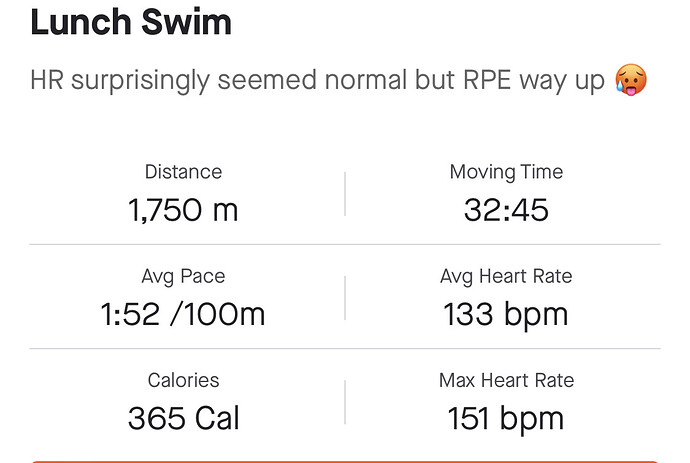Tap the Calories label
The width and height of the screenshot is (690, 463).
(183, 380)
